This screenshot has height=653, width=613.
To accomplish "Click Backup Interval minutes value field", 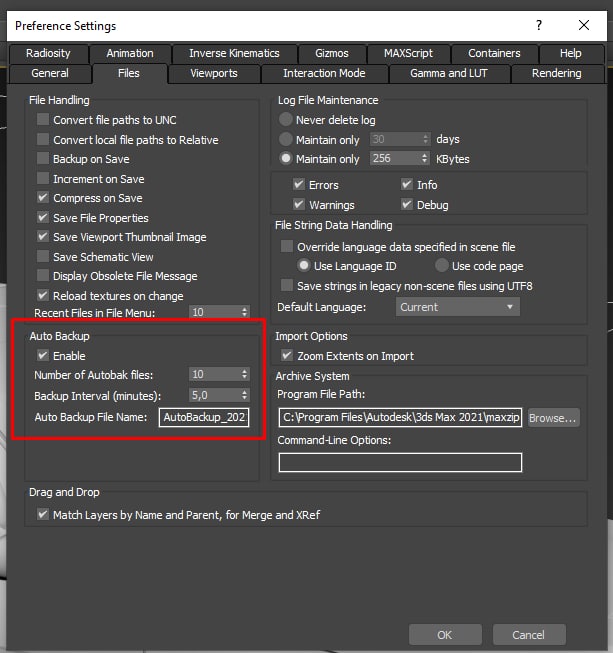I will [214, 395].
